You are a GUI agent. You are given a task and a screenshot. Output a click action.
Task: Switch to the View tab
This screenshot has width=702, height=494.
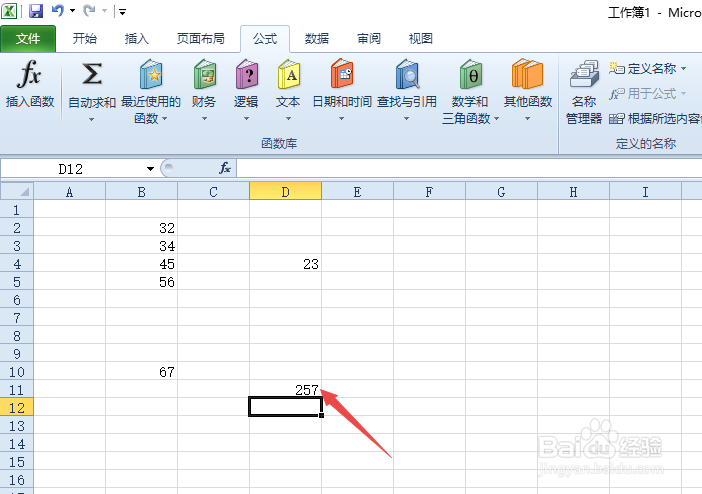point(421,39)
